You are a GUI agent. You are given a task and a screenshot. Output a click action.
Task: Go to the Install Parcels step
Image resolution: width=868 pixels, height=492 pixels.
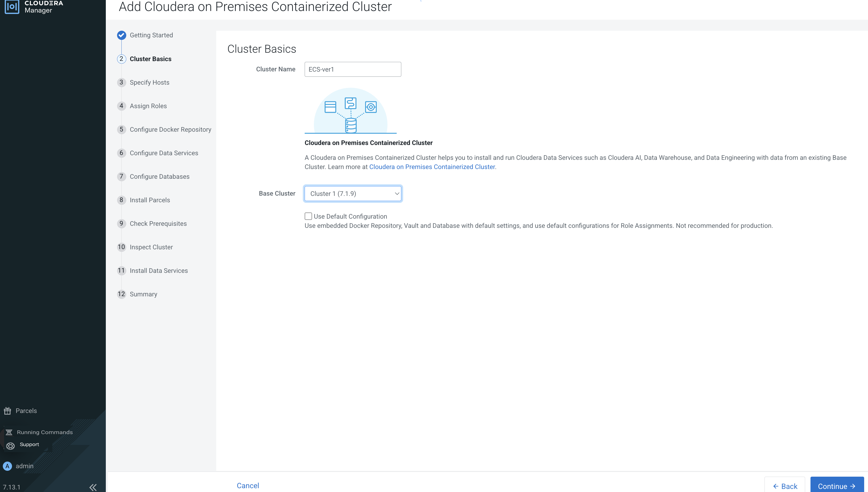[x=150, y=200]
